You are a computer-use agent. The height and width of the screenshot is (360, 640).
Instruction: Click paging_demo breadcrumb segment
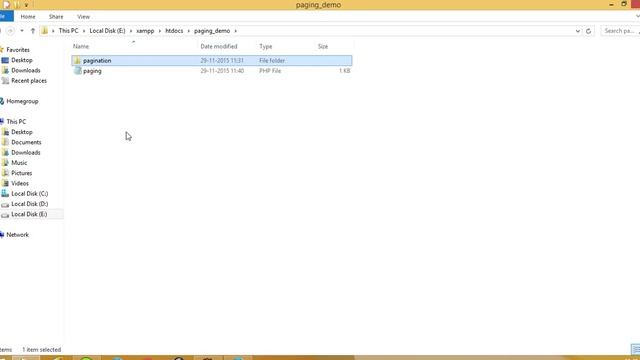tap(212, 31)
